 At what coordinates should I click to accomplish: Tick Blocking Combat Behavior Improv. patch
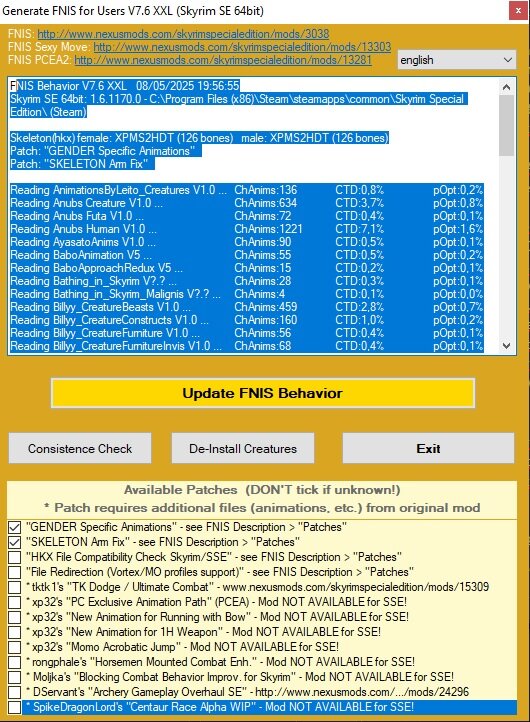tap(15, 677)
